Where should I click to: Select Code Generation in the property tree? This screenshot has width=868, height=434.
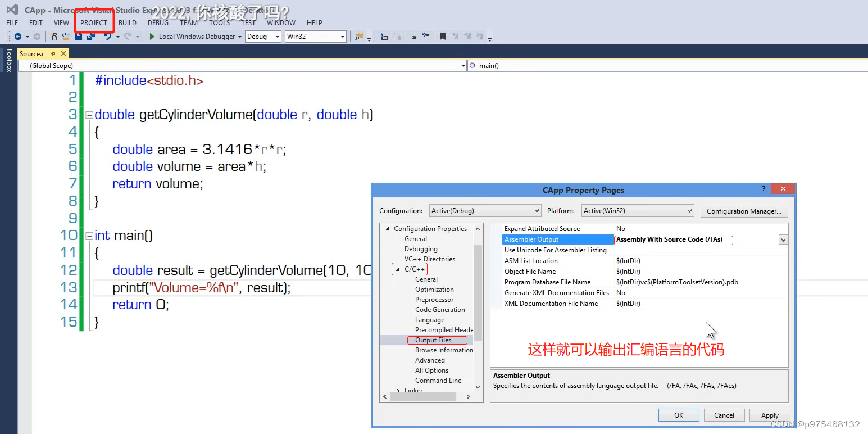coord(440,310)
